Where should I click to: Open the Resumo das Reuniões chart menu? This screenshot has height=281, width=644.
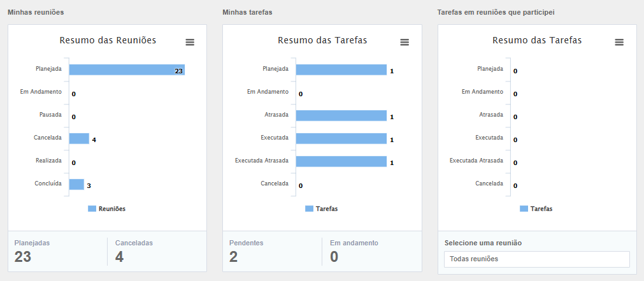[x=190, y=42]
